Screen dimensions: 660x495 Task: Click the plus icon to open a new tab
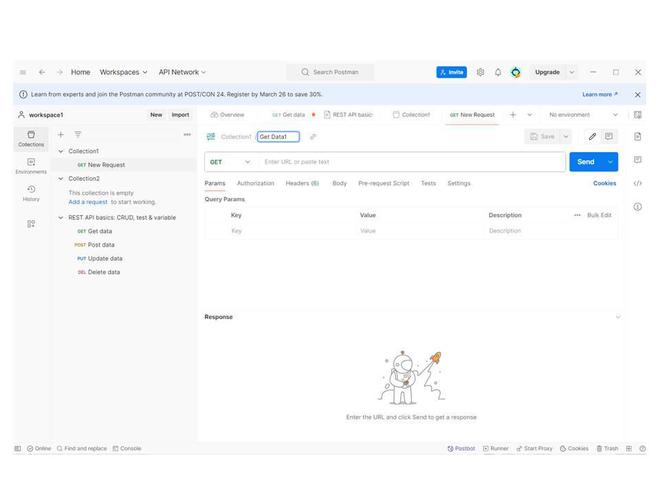coord(513,115)
